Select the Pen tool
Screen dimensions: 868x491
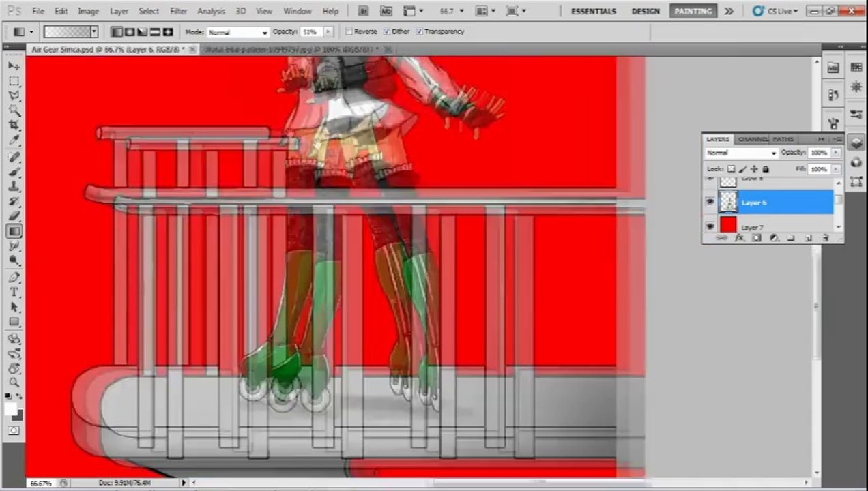pos(14,278)
